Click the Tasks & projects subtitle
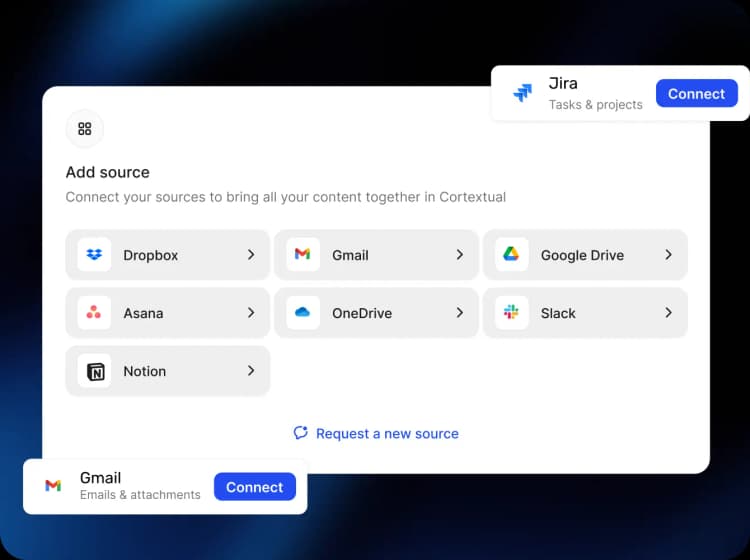This screenshot has width=750, height=560. pos(596,105)
